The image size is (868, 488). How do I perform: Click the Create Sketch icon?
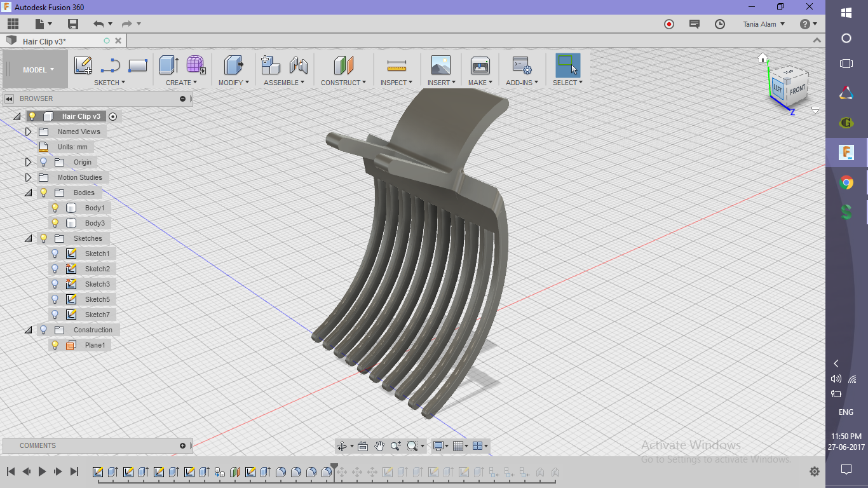(x=83, y=65)
